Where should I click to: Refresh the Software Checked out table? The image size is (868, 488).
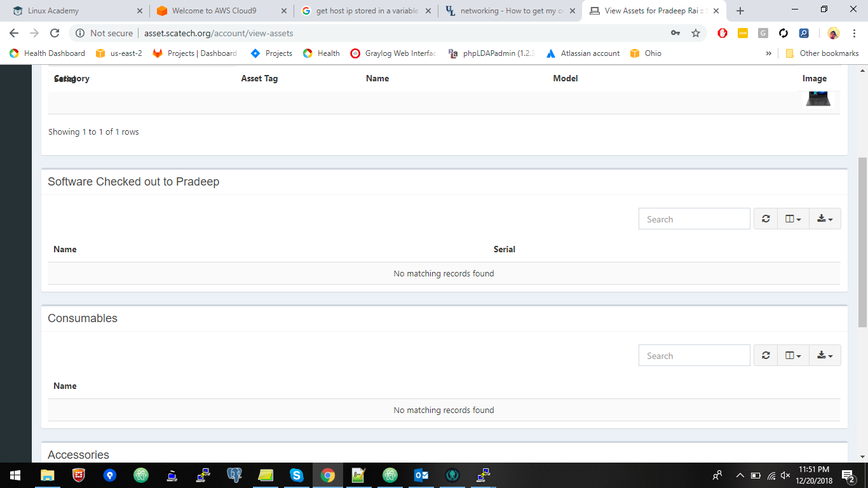coord(766,219)
